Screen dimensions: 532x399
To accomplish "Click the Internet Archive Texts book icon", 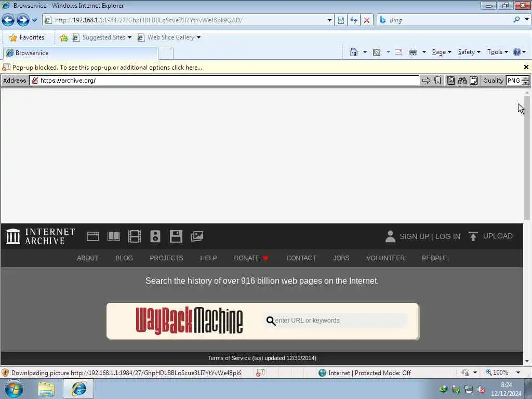I will tap(114, 236).
